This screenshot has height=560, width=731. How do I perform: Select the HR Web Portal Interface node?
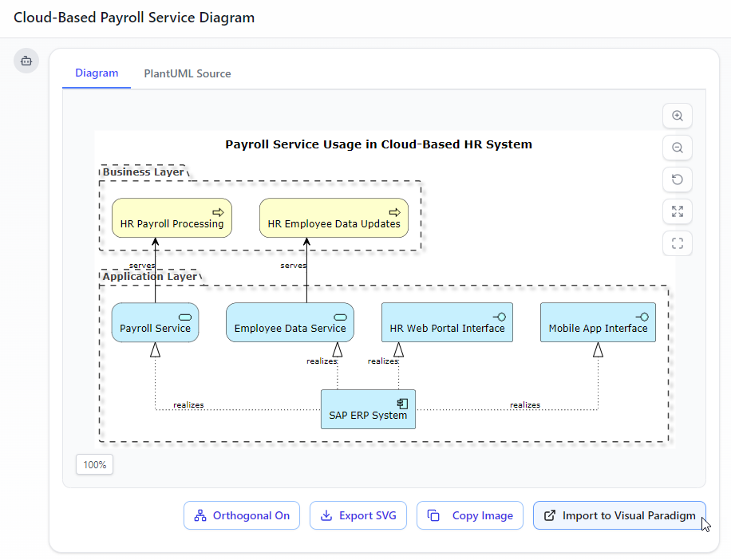click(x=447, y=322)
